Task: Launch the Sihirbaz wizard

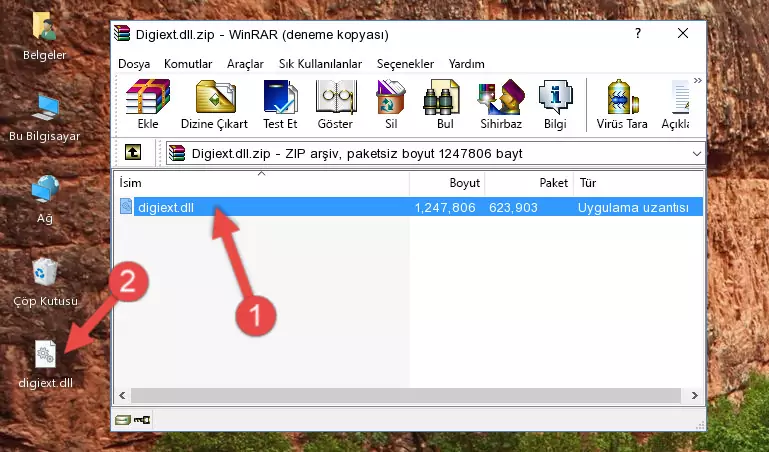Action: (x=501, y=104)
